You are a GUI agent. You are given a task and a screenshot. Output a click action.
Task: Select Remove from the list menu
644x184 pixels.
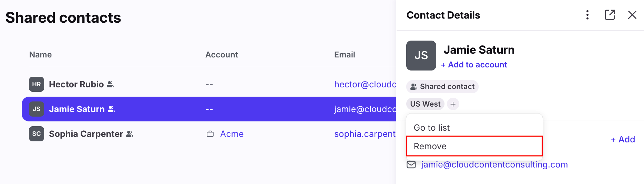click(x=474, y=146)
